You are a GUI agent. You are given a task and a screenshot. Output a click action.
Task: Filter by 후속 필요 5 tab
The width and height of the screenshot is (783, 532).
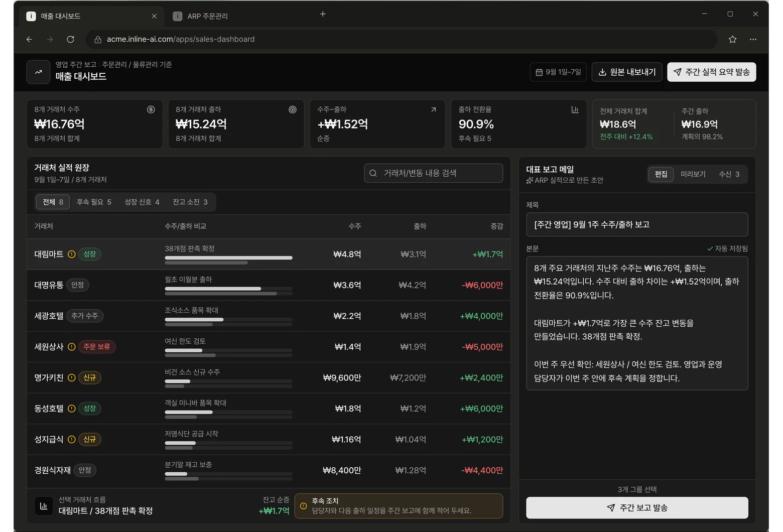[94, 202]
